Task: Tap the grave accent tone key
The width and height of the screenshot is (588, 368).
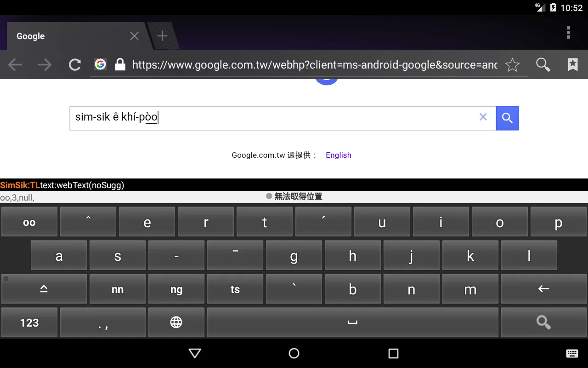Action: (x=294, y=288)
